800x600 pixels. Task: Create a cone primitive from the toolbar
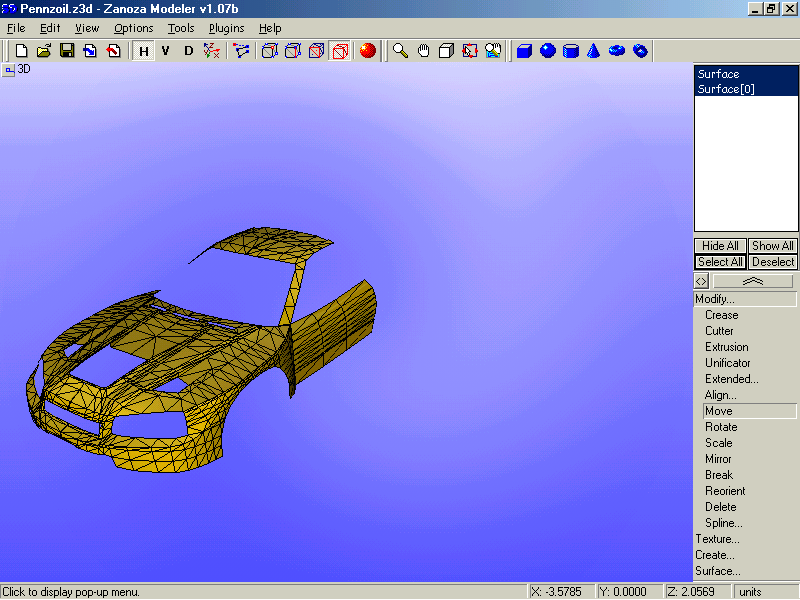pos(594,51)
